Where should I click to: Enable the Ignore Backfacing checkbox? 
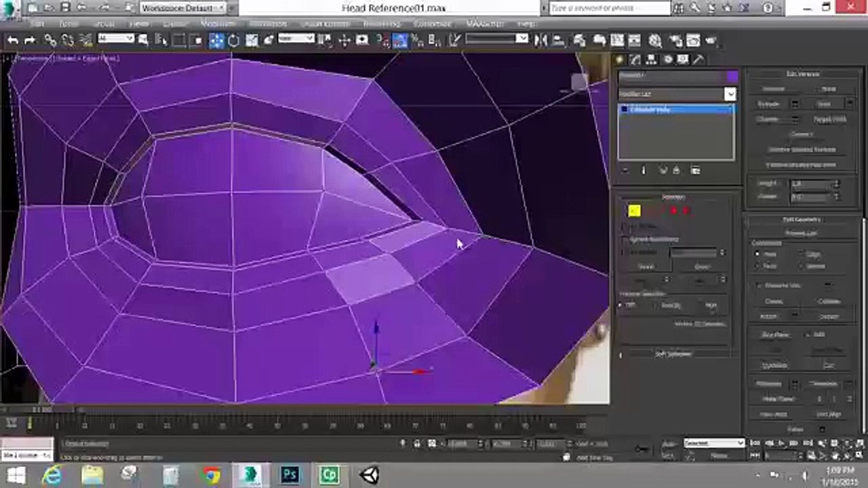pyautogui.click(x=625, y=239)
